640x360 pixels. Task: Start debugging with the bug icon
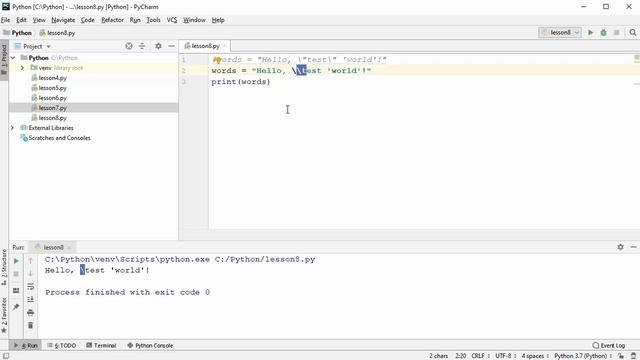pyautogui.click(x=603, y=32)
